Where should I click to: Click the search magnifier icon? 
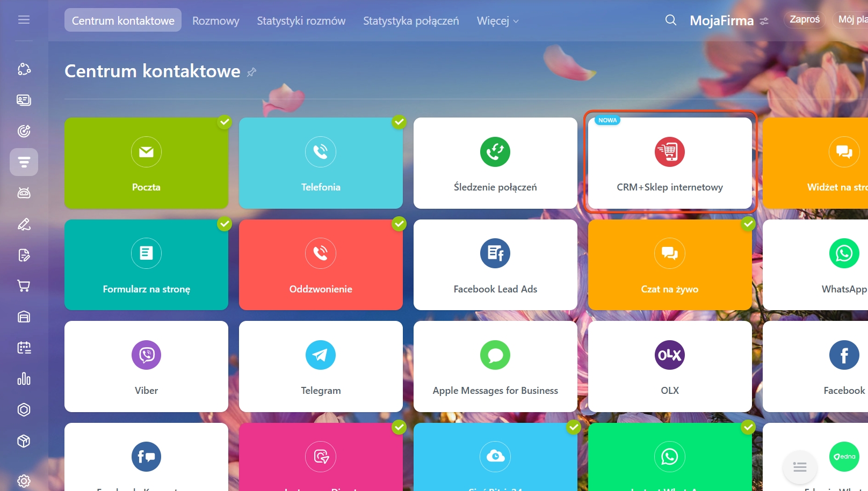click(x=670, y=20)
